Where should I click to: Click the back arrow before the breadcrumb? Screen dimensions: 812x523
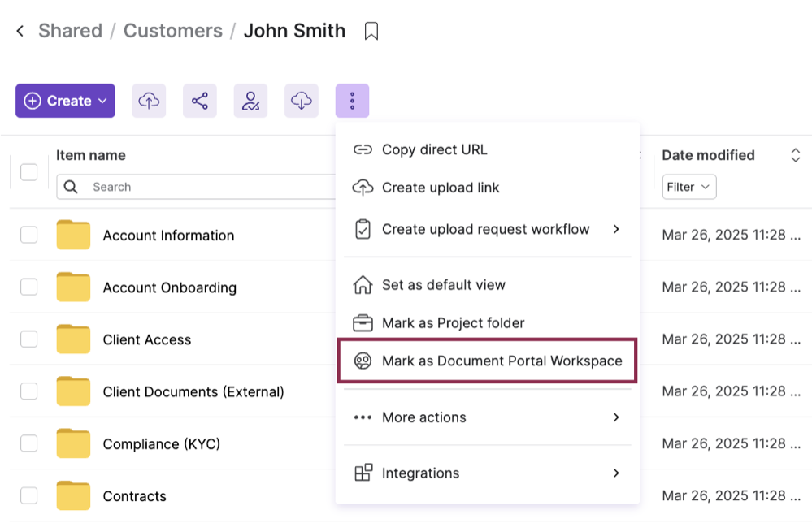pyautogui.click(x=18, y=30)
